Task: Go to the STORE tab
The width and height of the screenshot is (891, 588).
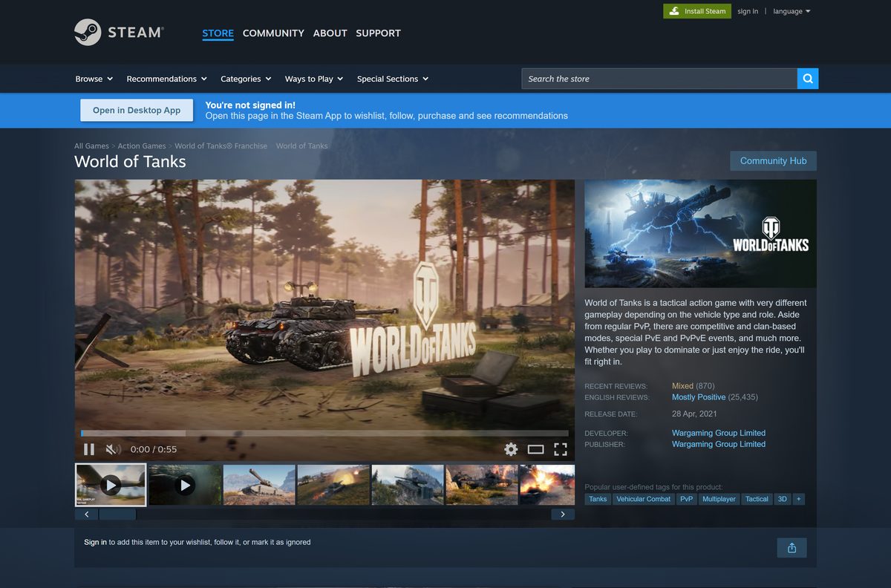Action: click(x=218, y=33)
